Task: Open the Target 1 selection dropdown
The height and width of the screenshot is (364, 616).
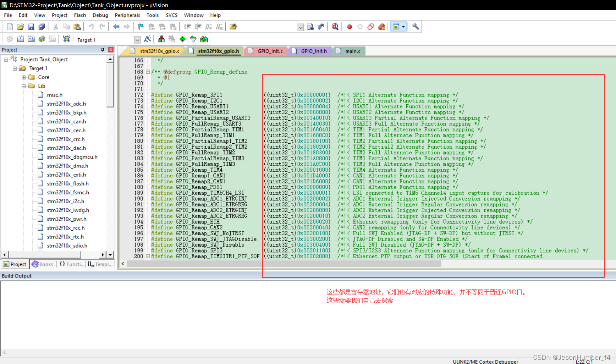Action: (137, 39)
